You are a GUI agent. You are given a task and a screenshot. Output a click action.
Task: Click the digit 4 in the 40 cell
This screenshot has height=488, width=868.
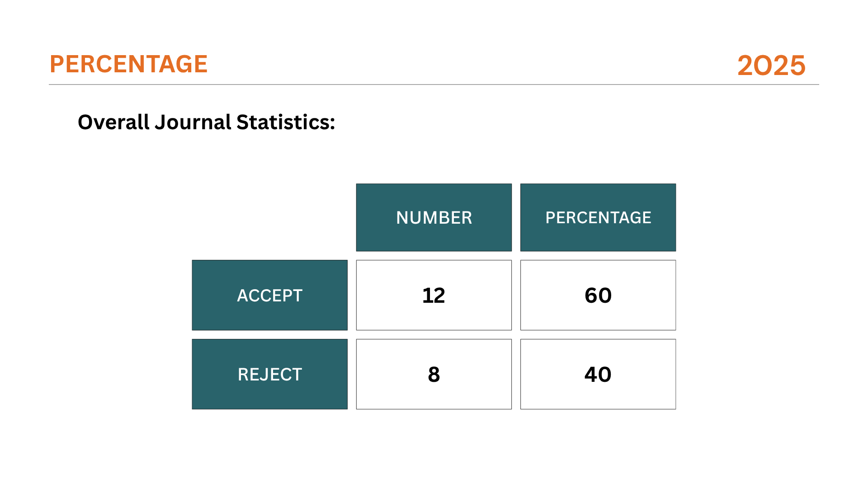(x=591, y=375)
